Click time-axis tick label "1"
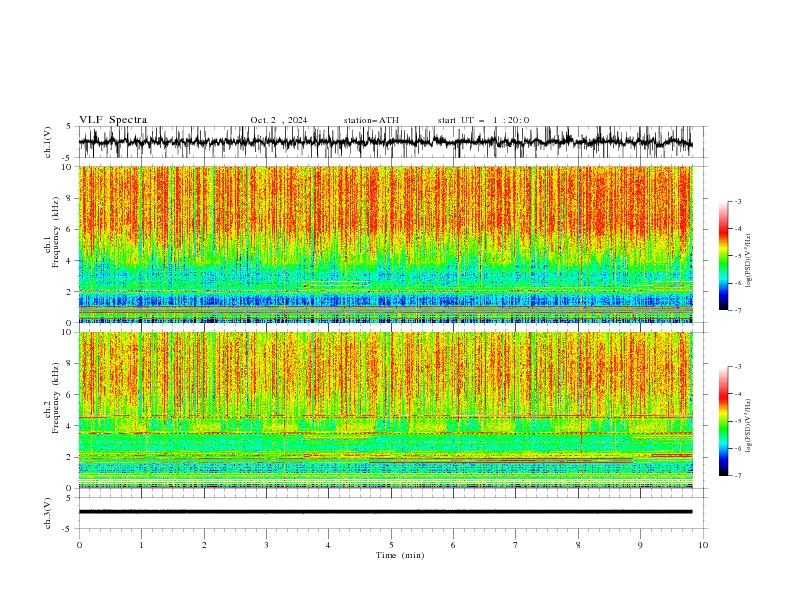The height and width of the screenshot is (612, 792). [141, 545]
